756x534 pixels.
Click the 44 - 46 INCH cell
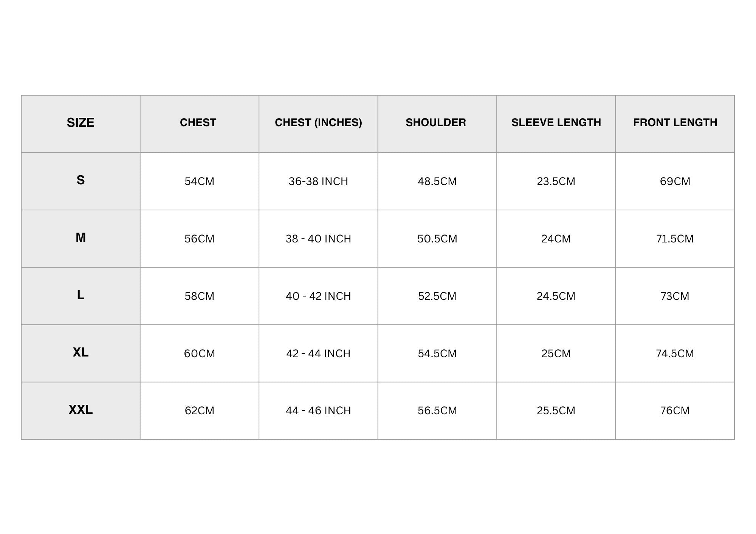[x=318, y=411]
